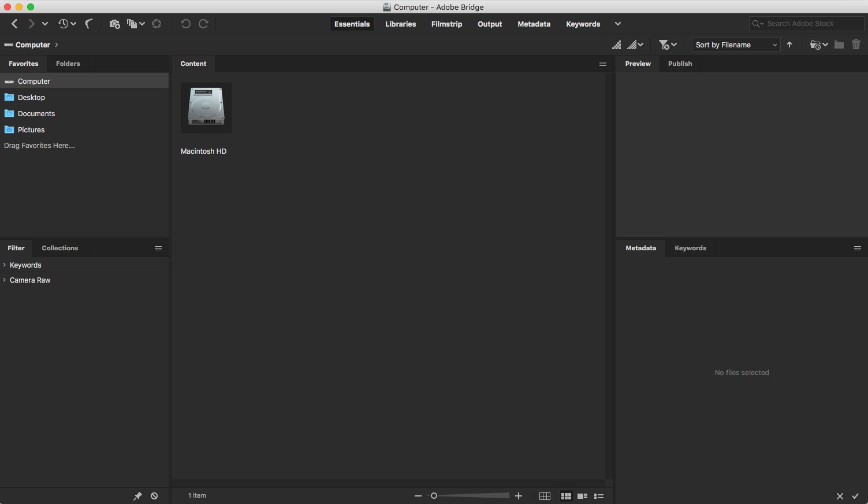Open the filter by rating dropdown
The image size is (868, 504).
click(x=668, y=45)
